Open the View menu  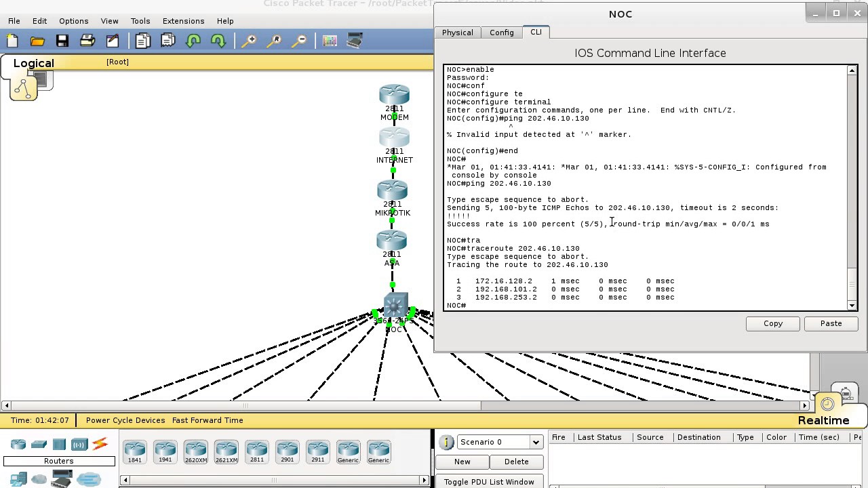tap(109, 21)
